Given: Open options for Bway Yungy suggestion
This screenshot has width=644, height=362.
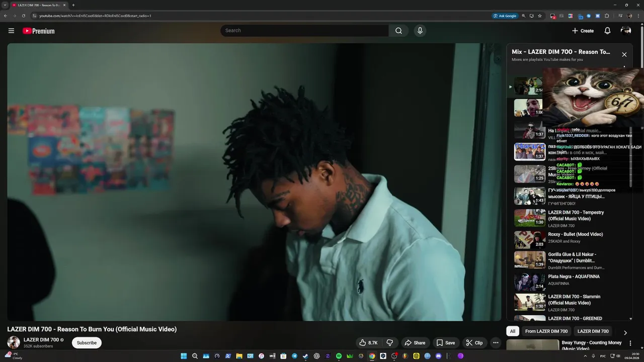Looking at the screenshot, I should tap(630, 343).
